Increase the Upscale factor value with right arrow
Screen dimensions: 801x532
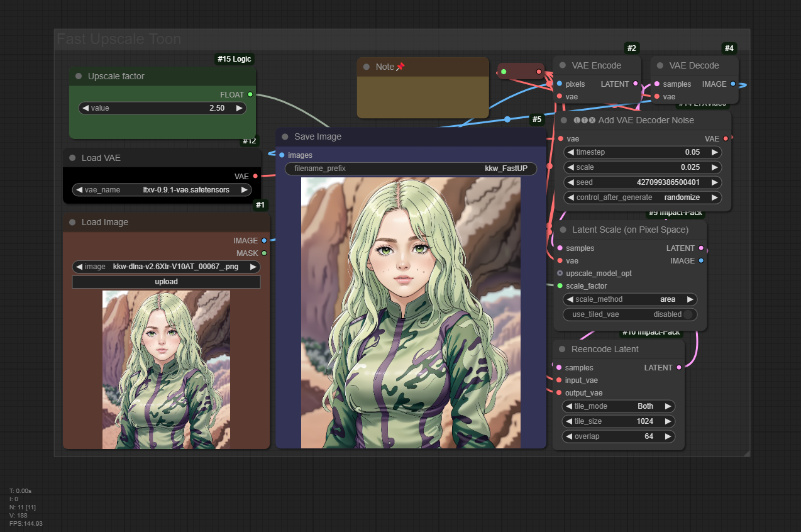[x=239, y=108]
